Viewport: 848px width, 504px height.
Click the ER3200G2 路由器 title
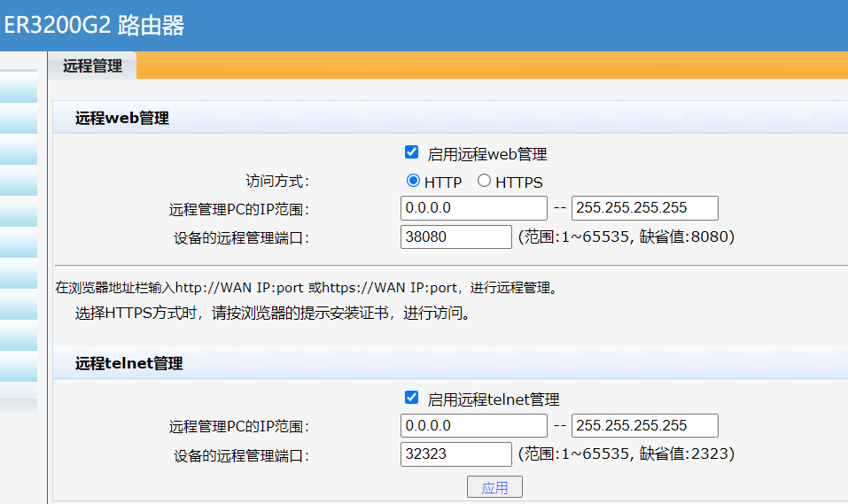(x=94, y=25)
